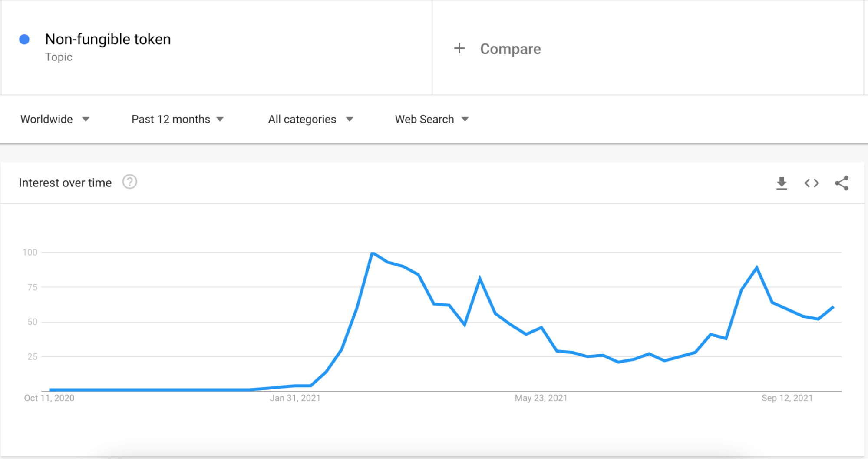The width and height of the screenshot is (868, 459).
Task: Open the Interest over time help icon
Action: [x=129, y=182]
